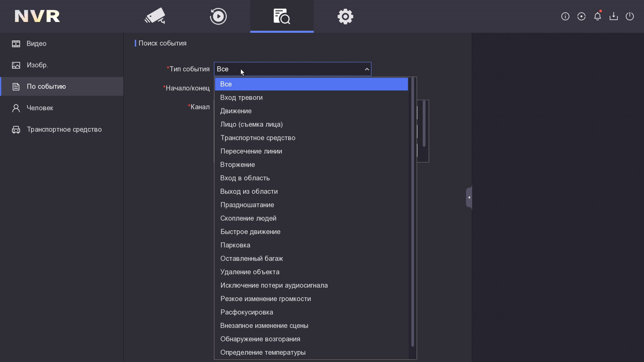644x362 pixels.
Task: Choose Вторжение event type
Action: tap(311, 165)
